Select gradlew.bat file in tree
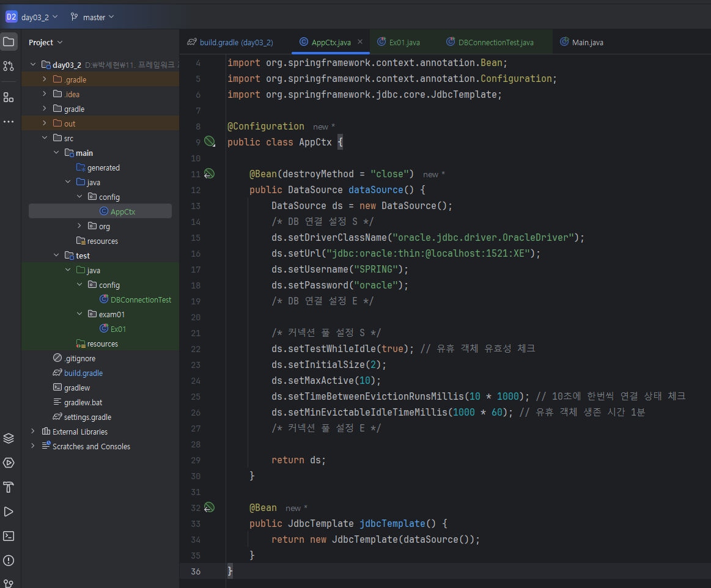This screenshot has height=588, width=711. coord(78,402)
